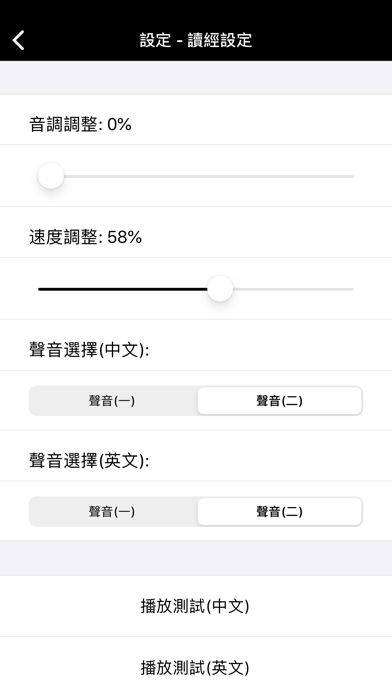The height and width of the screenshot is (696, 392).
Task: Click the right end of 速度調整 track
Action: 351,289
